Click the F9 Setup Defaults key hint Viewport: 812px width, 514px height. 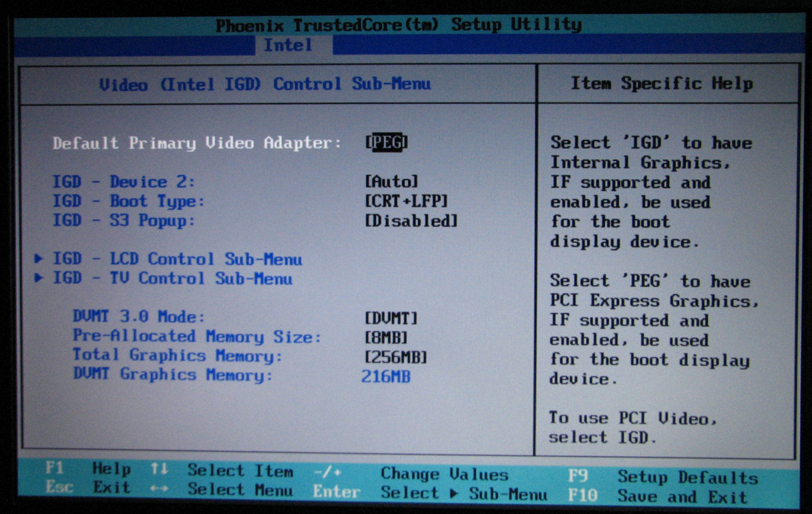coord(663,477)
